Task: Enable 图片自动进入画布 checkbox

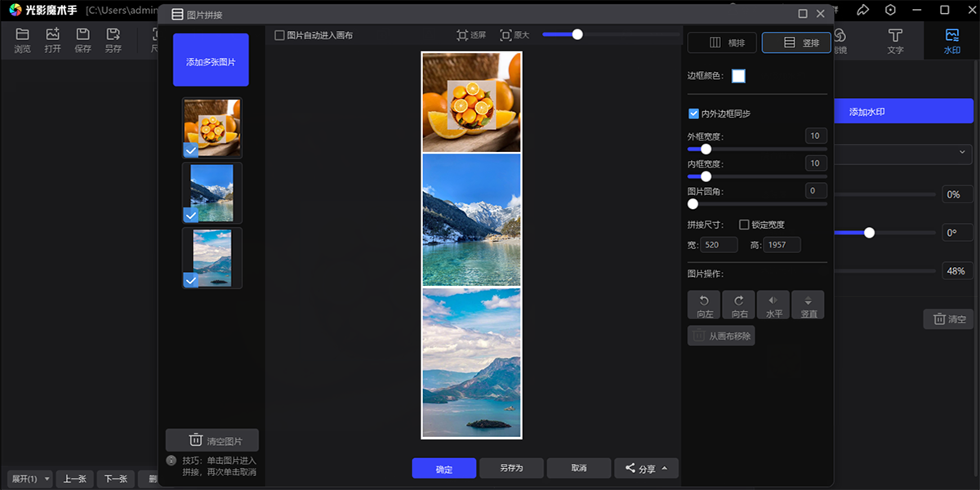Action: point(279,35)
